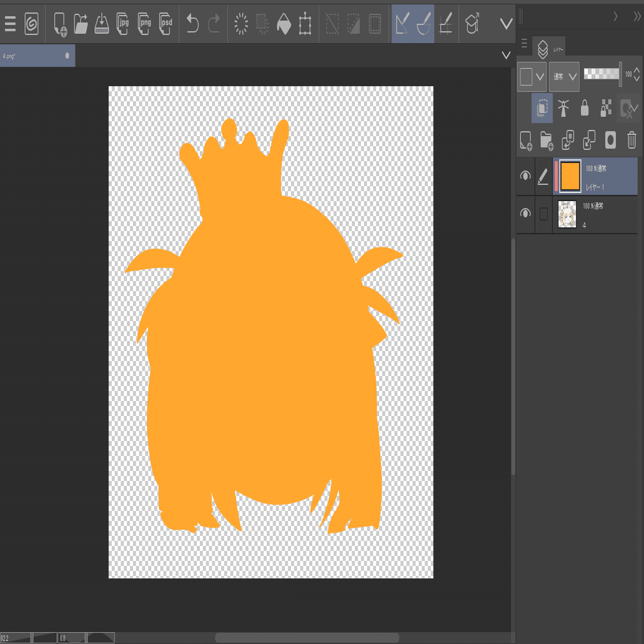Image resolution: width=644 pixels, height=644 pixels.
Task: Create a new canvas document
Action: click(x=60, y=24)
